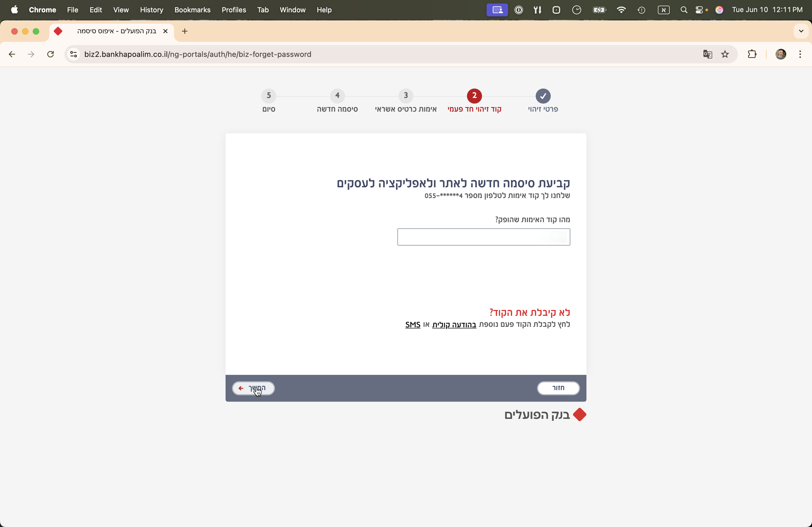The height and width of the screenshot is (527, 812).
Task: Open the Apple menu
Action: click(x=14, y=10)
